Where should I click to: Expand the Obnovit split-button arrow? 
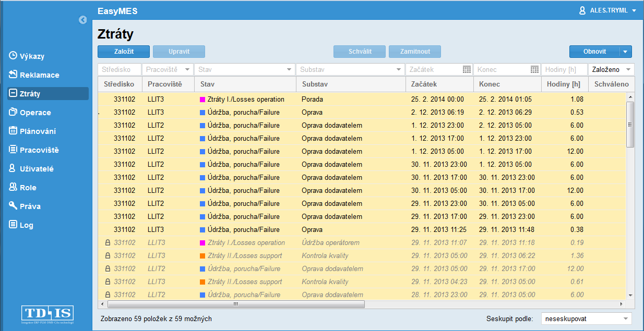point(626,52)
